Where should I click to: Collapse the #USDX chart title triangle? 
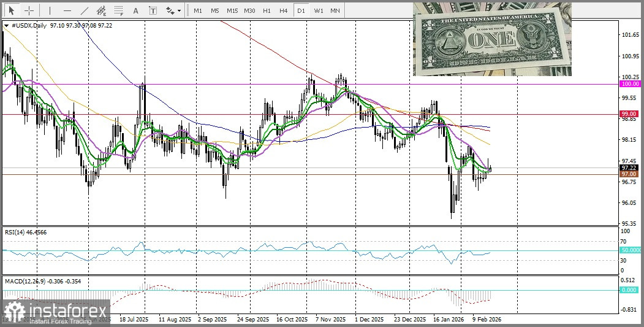[6, 26]
